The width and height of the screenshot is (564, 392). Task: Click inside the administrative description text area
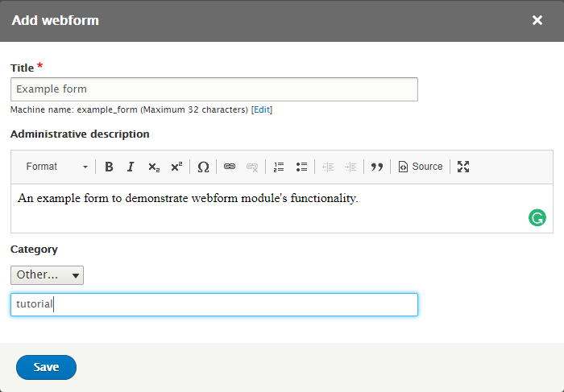pos(282,208)
